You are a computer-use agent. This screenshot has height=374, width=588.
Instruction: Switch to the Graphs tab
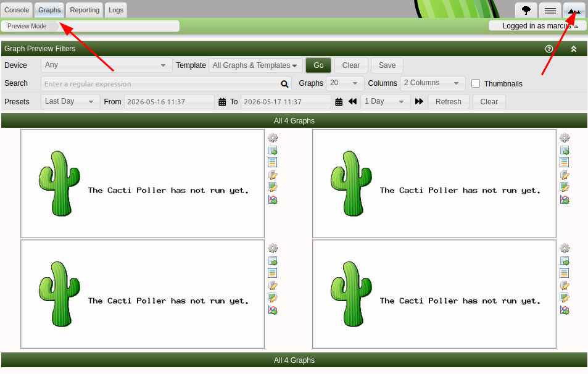pyautogui.click(x=49, y=10)
